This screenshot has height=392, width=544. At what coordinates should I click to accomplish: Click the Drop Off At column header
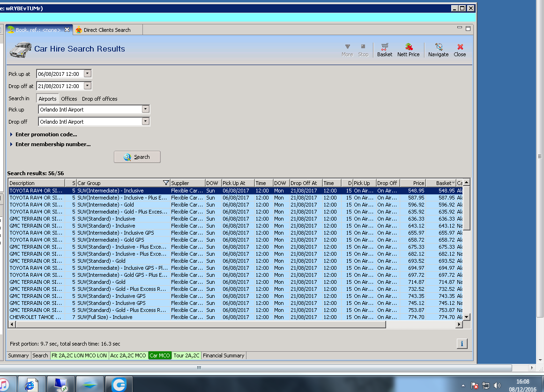(x=306, y=183)
